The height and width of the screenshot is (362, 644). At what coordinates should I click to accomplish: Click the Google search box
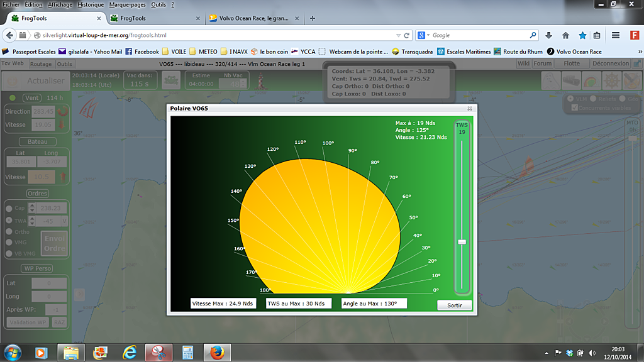[x=480, y=35]
